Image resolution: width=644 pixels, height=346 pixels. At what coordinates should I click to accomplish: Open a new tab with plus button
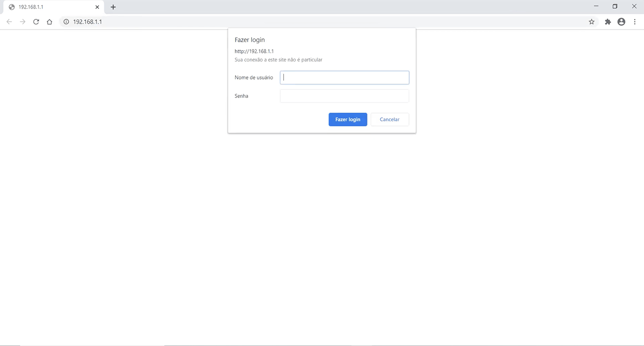point(113,7)
